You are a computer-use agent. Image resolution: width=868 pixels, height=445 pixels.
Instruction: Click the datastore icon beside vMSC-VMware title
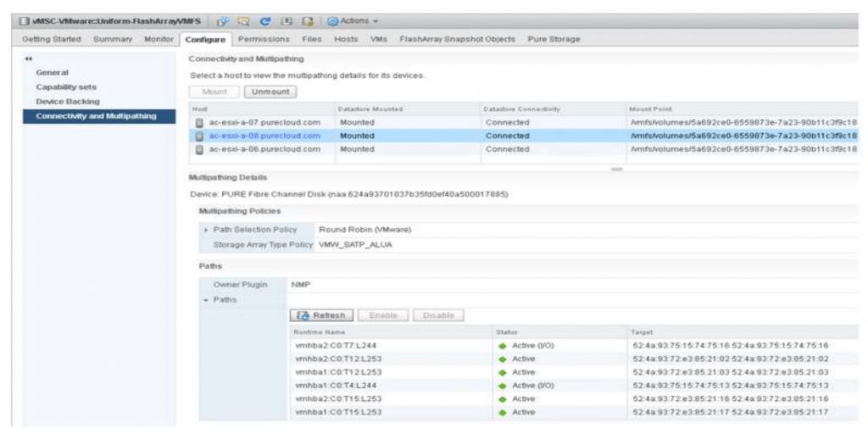(24, 21)
